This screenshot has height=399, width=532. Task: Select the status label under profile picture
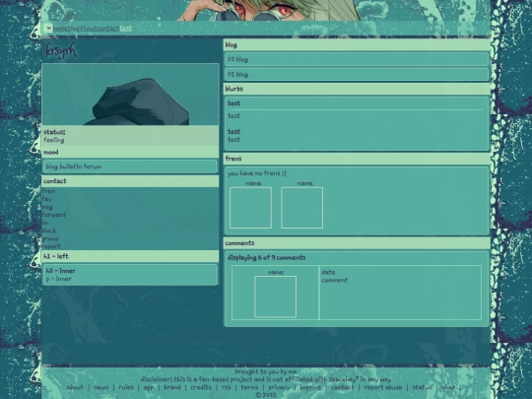[54, 132]
